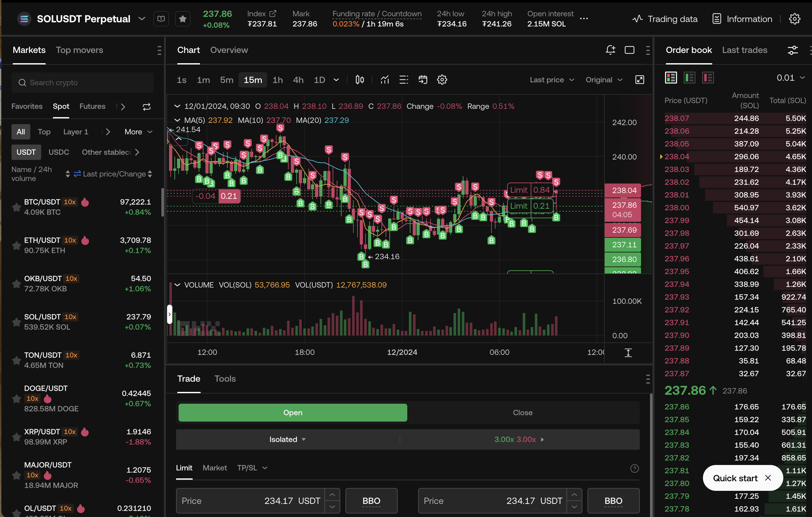
Task: Click the left BBO button
Action: click(371, 501)
